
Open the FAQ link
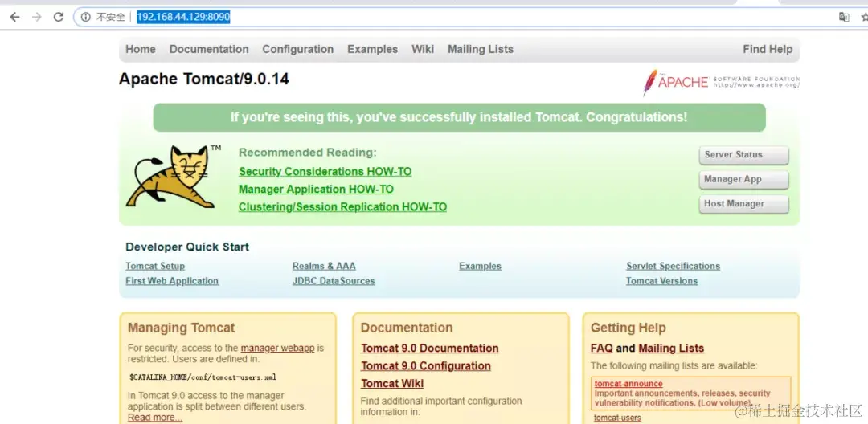(x=602, y=349)
